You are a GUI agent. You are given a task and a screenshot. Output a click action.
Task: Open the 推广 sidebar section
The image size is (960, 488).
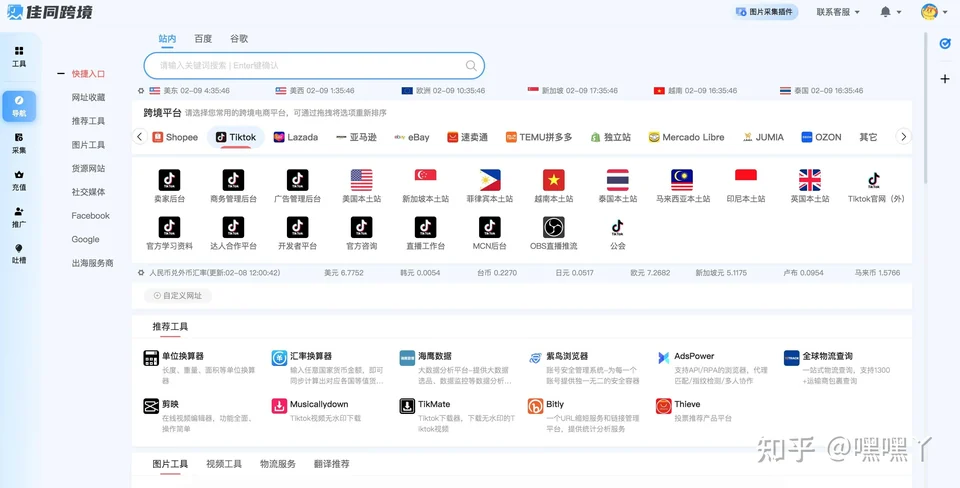click(x=19, y=217)
